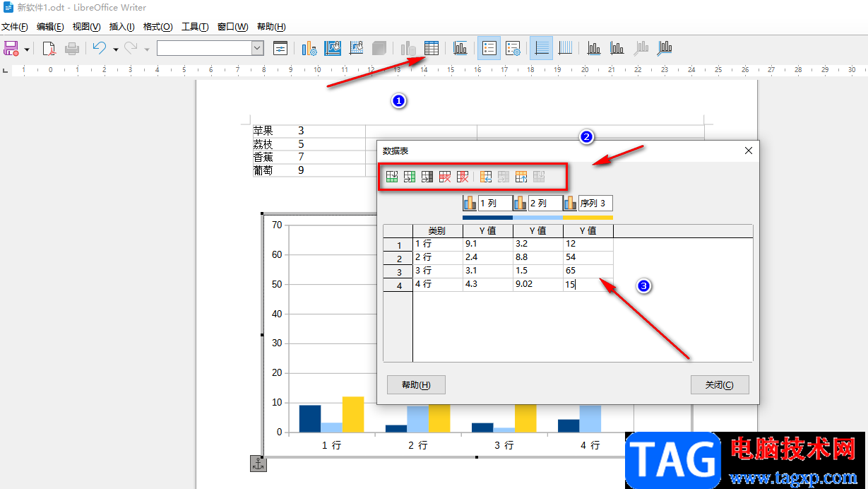Click the 序列 3 series name field

tap(595, 203)
